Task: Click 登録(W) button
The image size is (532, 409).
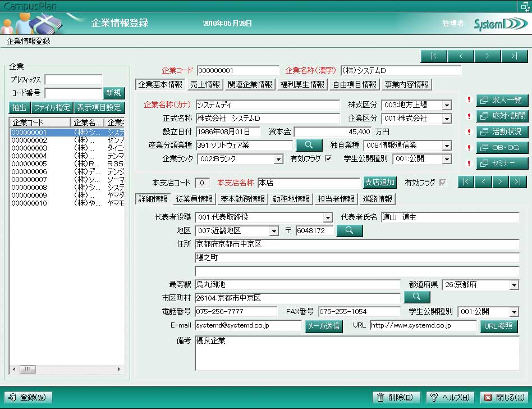Action: 29,397
